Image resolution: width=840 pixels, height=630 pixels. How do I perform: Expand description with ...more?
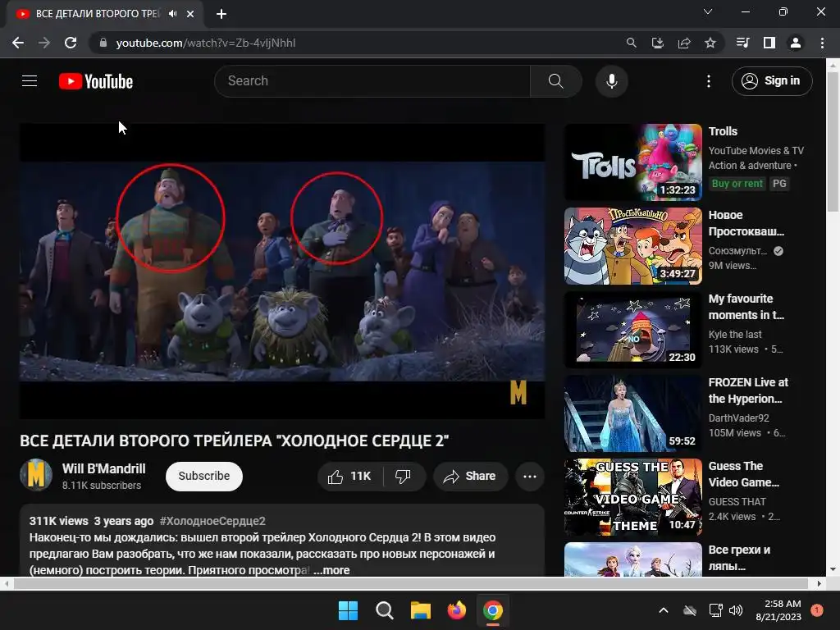331,571
